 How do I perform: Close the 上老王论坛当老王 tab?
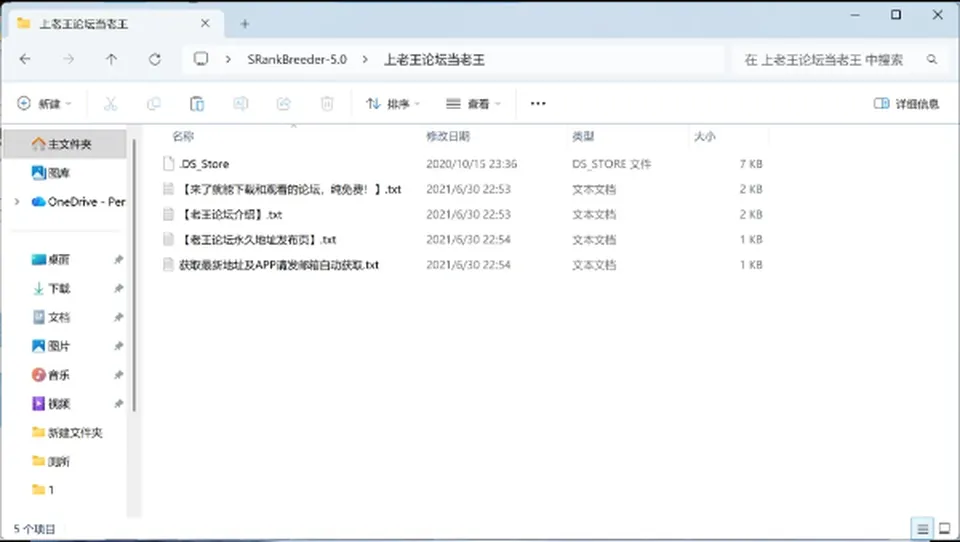tap(205, 23)
